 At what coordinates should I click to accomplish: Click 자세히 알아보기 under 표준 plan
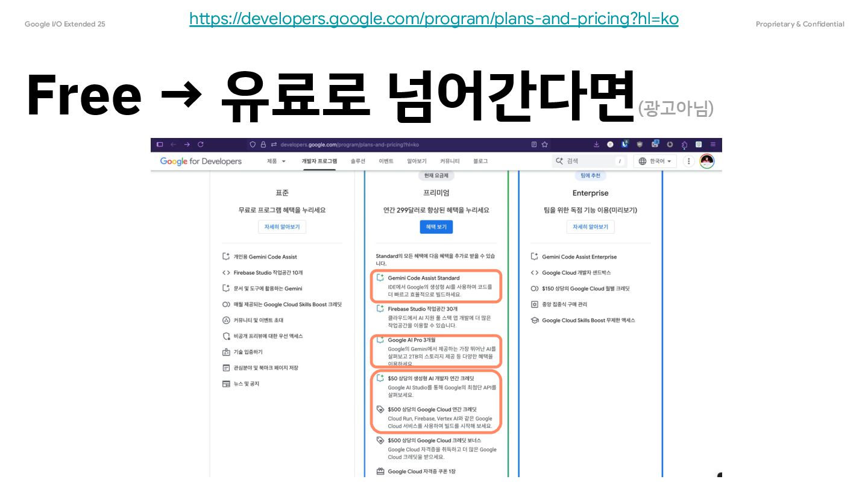point(282,227)
